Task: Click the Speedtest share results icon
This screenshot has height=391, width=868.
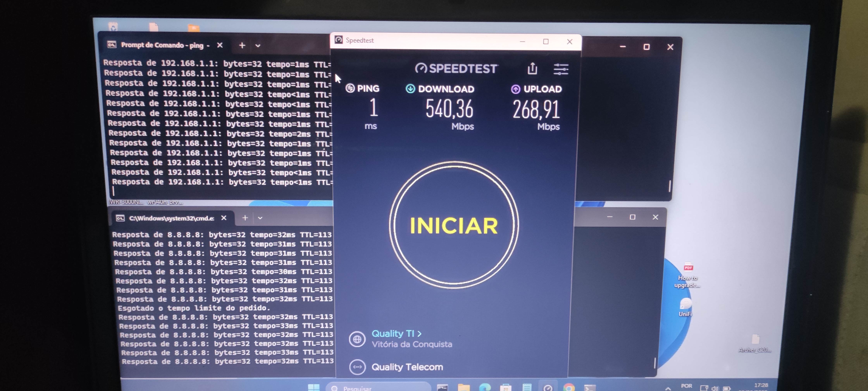Action: 532,68
